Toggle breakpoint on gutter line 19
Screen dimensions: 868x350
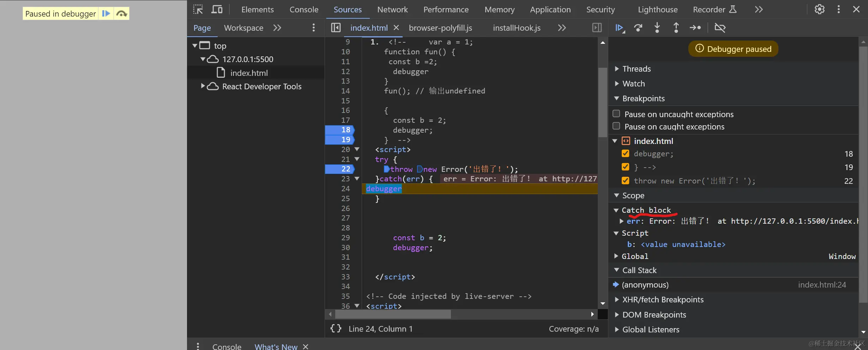point(339,140)
